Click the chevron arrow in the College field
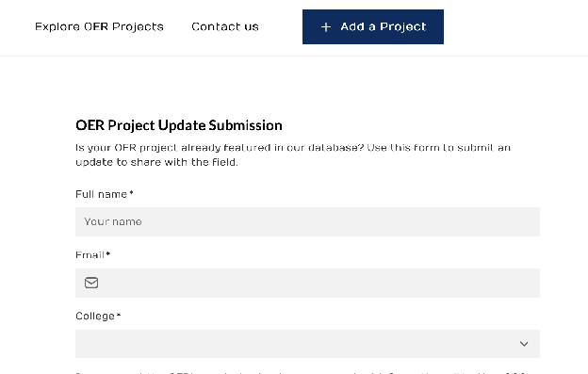The image size is (588, 374). pos(524,344)
